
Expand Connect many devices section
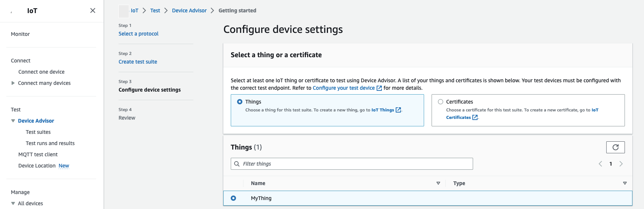(13, 83)
